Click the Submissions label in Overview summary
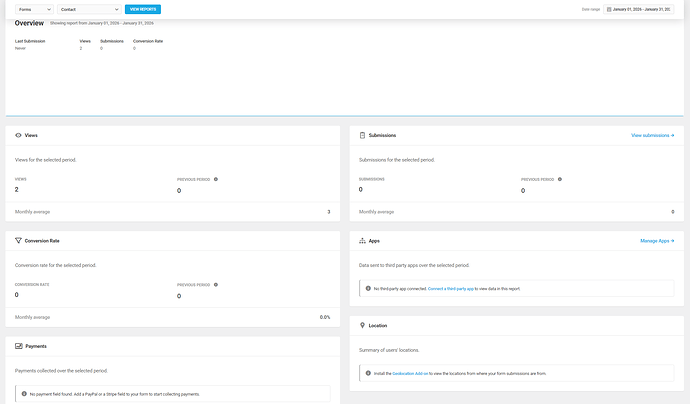This screenshot has height=404, width=690. click(x=112, y=41)
